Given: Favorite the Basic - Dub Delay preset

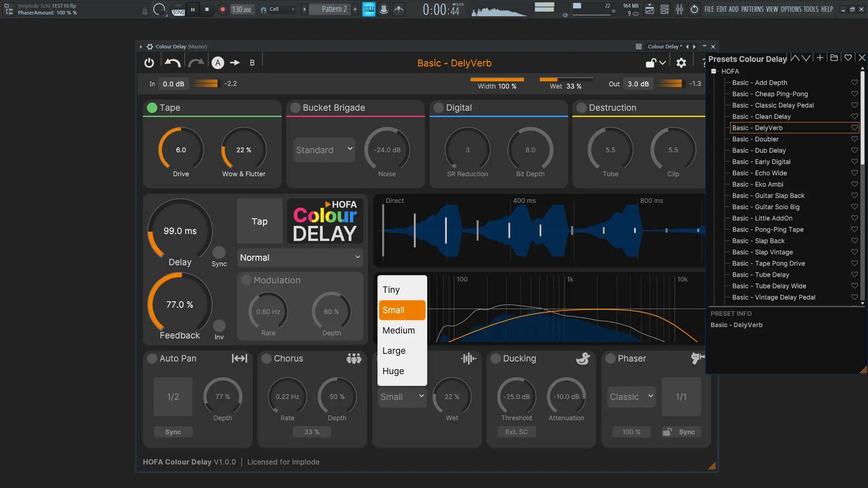Looking at the screenshot, I should [854, 150].
